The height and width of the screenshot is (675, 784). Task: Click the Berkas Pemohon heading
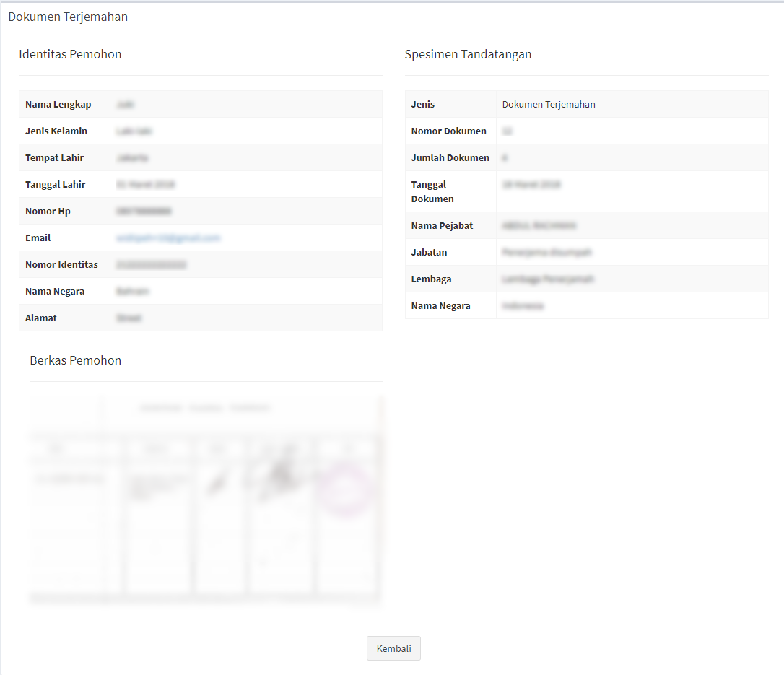(x=75, y=360)
